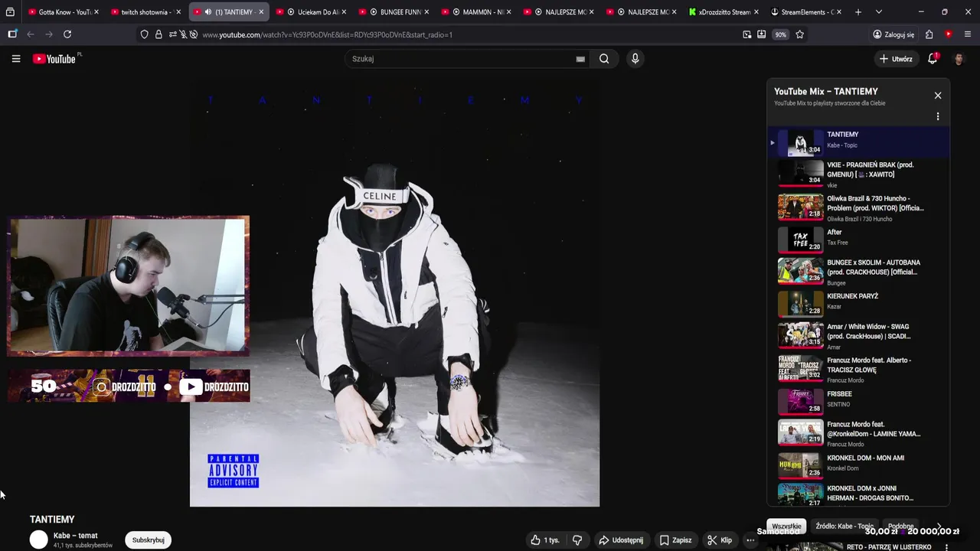This screenshot has width=980, height=551.
Task: Switch to twitch shotownia tab
Action: pyautogui.click(x=145, y=12)
